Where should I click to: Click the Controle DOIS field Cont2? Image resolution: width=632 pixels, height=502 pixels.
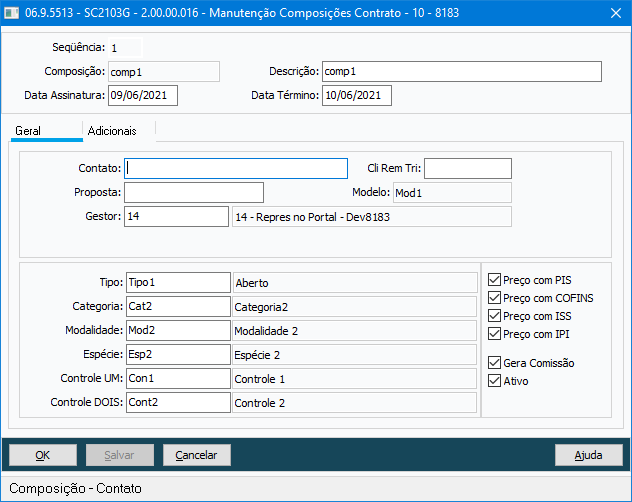point(178,402)
